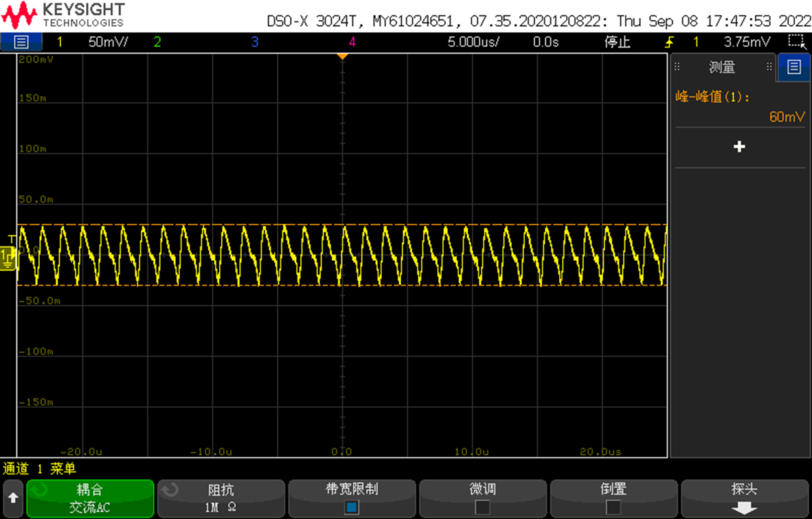The height and width of the screenshot is (519, 812).
Task: Open the 耦合 交流AC coupling softkey
Action: click(90, 498)
